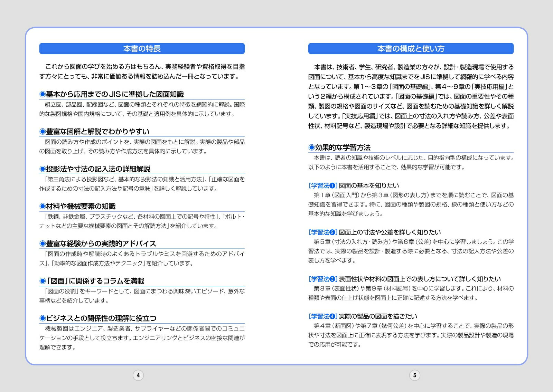Image resolution: width=553 pixels, height=392 pixels.
Task: Click the bullet icon beside 材料や機械要素の知識
Action: click(43, 207)
